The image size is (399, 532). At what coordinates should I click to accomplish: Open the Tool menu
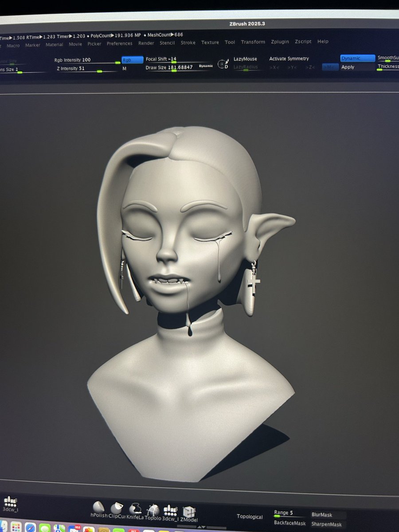click(230, 43)
